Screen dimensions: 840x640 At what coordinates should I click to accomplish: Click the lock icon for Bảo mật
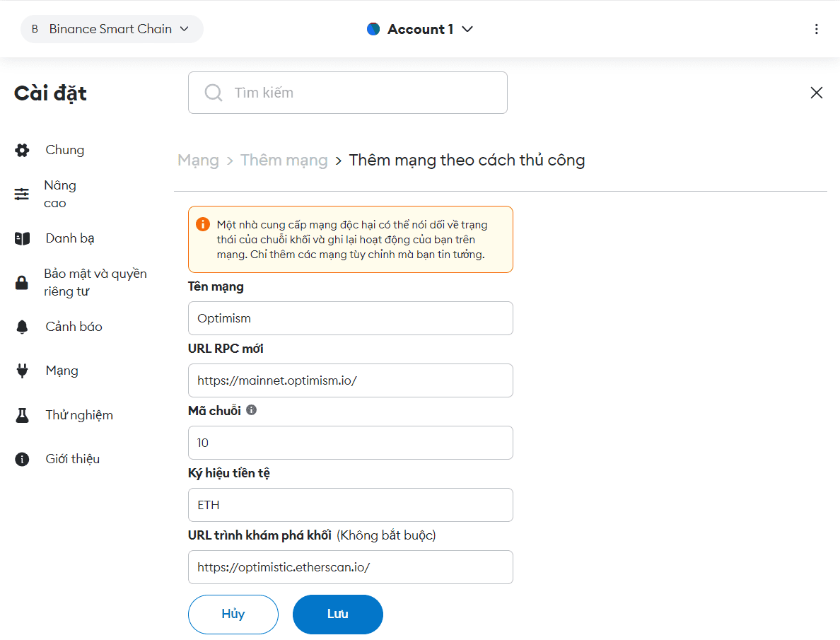click(23, 283)
